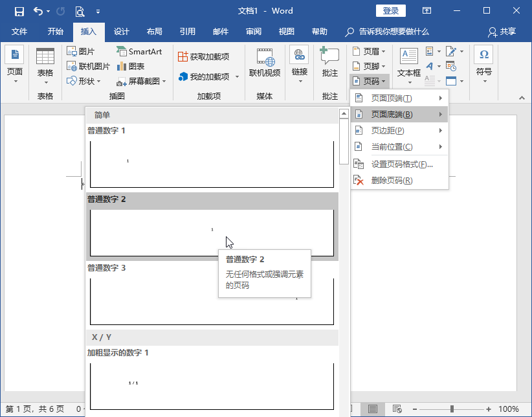Viewport: 532px width, 417px height.
Task: Click the Undo arrow icon
Action: point(38,11)
